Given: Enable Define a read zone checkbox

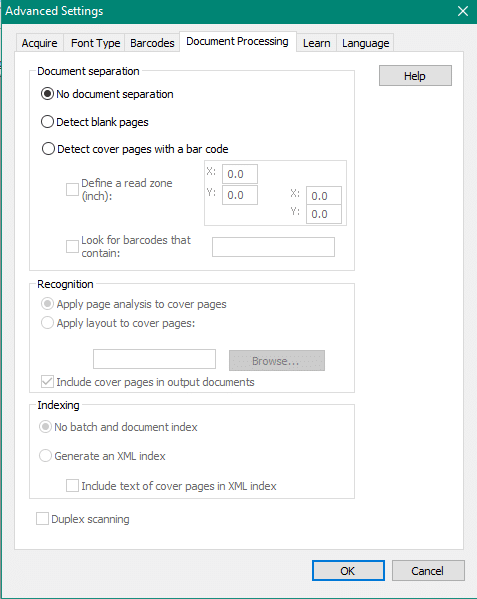Looking at the screenshot, I should point(72,189).
